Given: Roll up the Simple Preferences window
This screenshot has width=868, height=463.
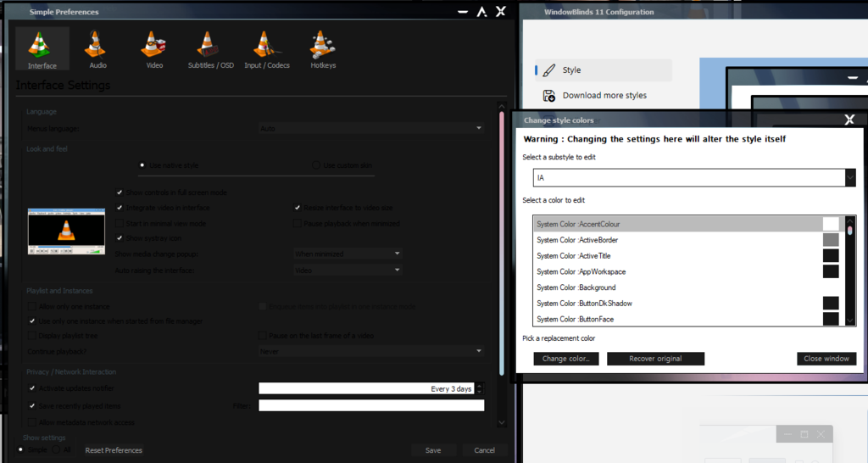Looking at the screenshot, I should click(x=481, y=12).
